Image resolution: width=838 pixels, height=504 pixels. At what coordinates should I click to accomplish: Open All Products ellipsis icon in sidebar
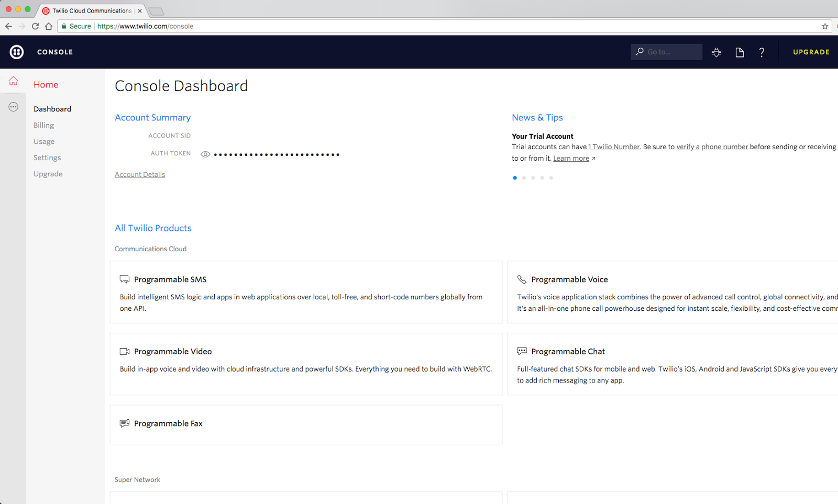13,107
